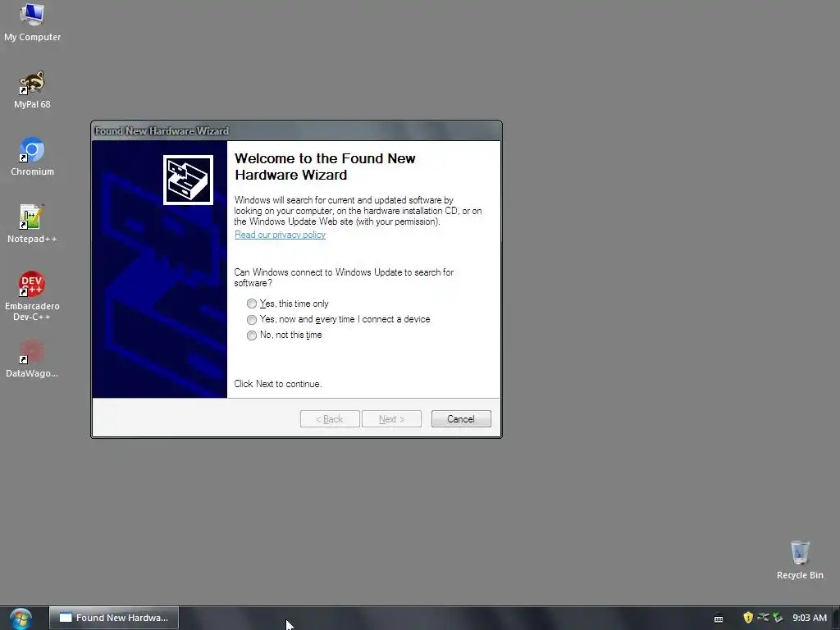Select the My Computer desktop icon
This screenshot has width=840, height=630.
pyautogui.click(x=32, y=23)
